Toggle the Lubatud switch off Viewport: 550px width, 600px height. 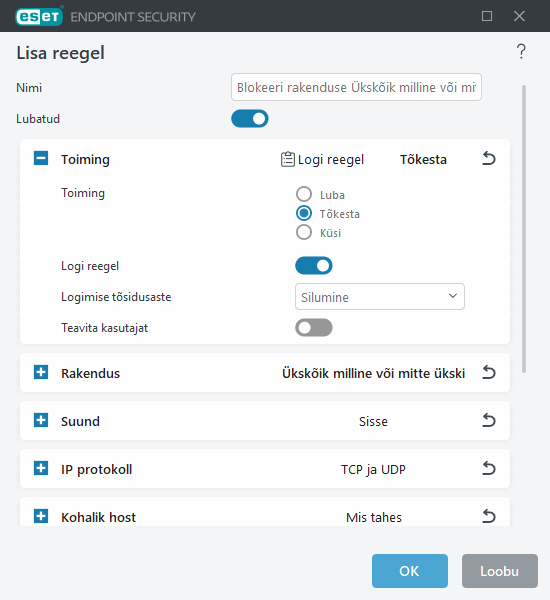point(250,119)
